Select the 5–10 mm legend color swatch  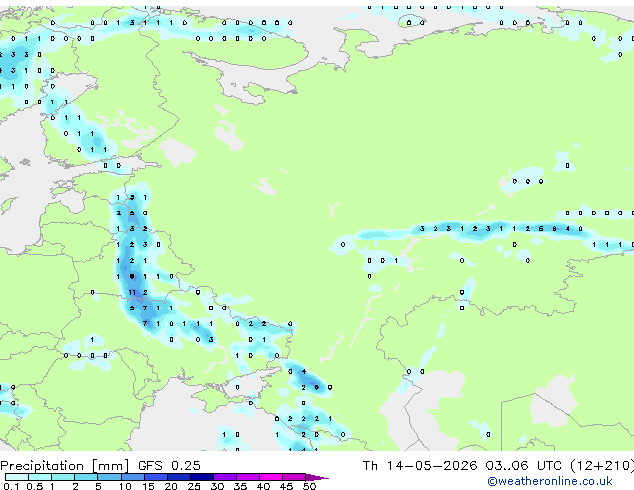[109, 477]
